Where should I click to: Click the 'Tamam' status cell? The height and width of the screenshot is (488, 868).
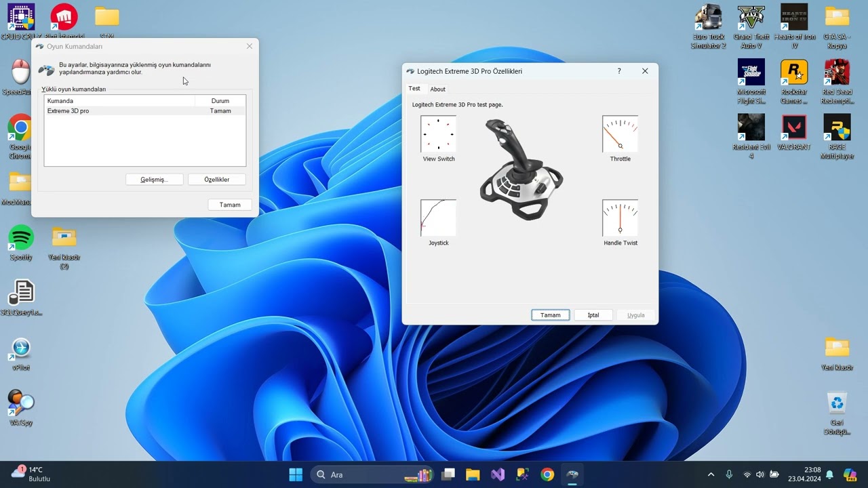coord(220,111)
